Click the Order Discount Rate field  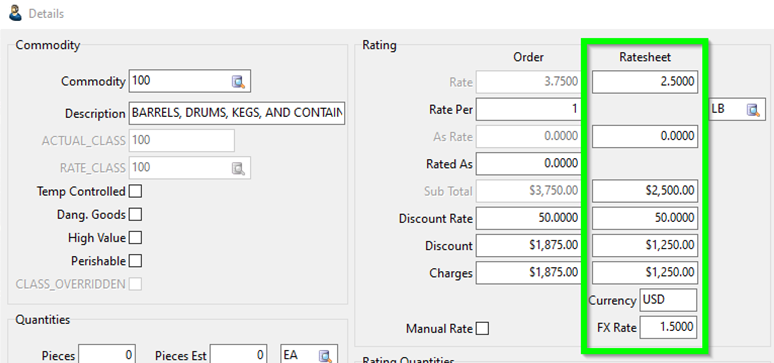tap(529, 218)
